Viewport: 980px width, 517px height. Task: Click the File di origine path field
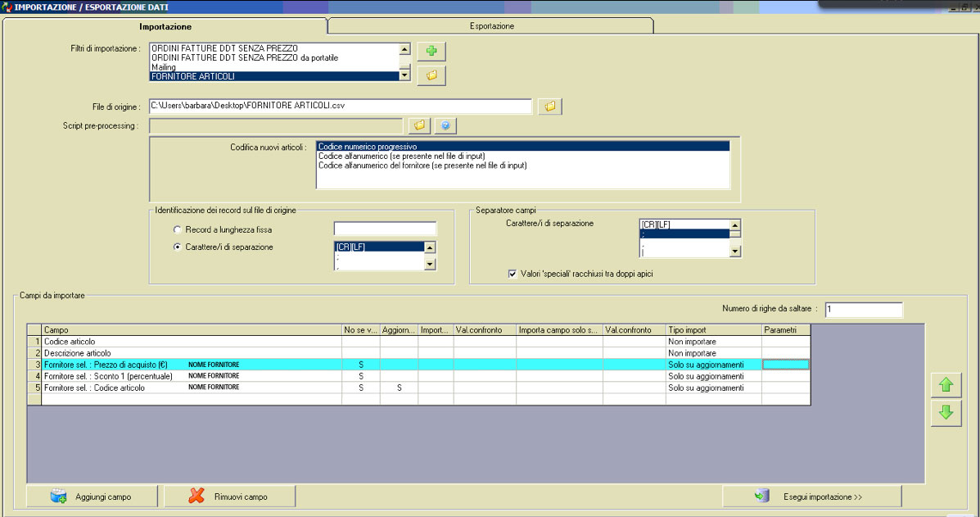pos(340,106)
